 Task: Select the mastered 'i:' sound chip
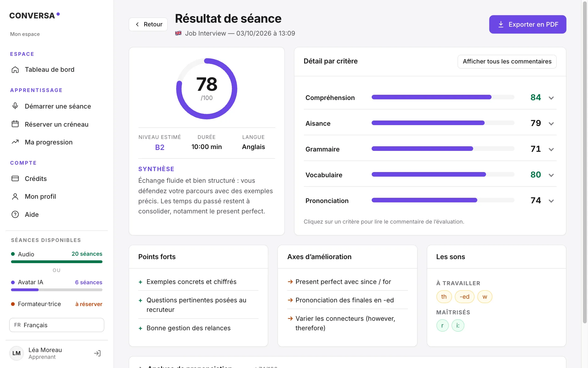(x=458, y=325)
